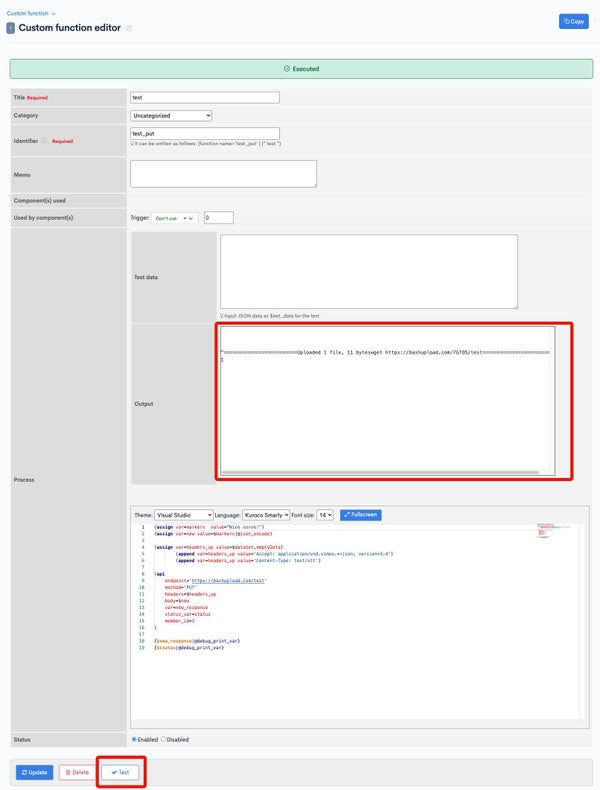Click code line 1 assigning markers
The height and width of the screenshot is (790, 600).
209,527
